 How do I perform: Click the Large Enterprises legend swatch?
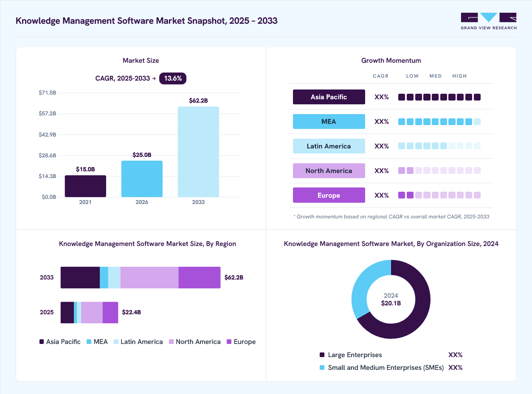coord(322,355)
